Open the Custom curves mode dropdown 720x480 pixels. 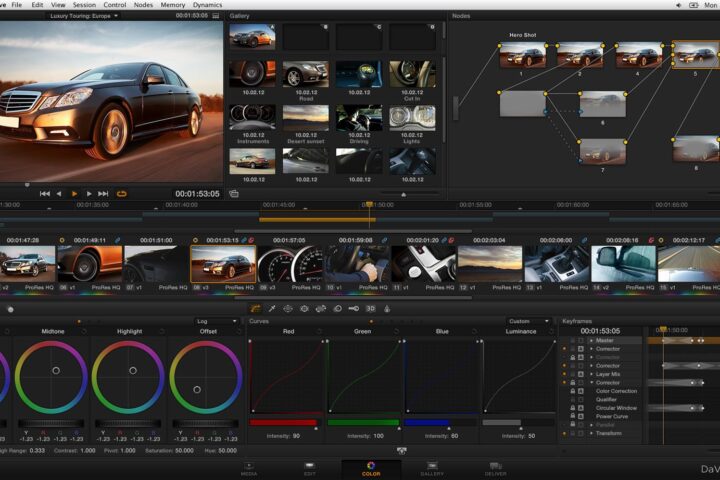529,321
